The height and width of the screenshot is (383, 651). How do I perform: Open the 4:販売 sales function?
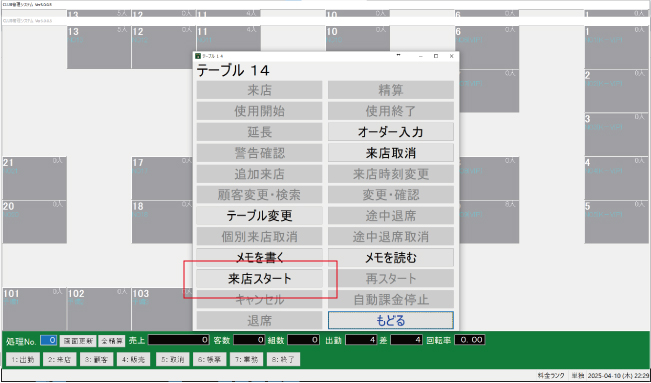tap(133, 360)
